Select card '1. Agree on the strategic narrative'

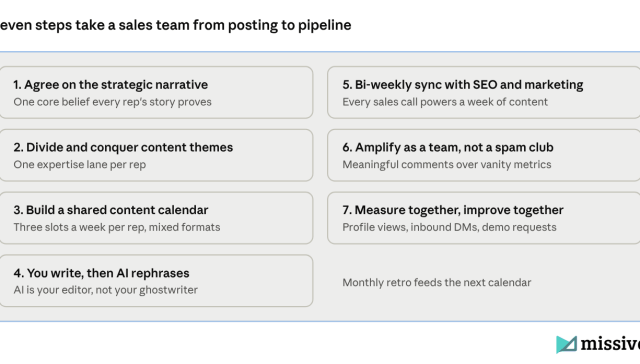coord(156,93)
